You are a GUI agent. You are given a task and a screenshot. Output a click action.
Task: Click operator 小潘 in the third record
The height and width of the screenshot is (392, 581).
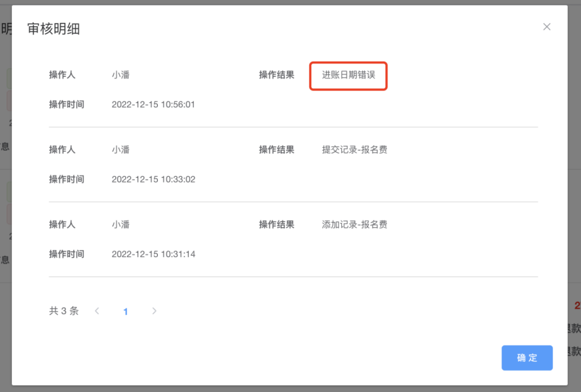pos(121,224)
